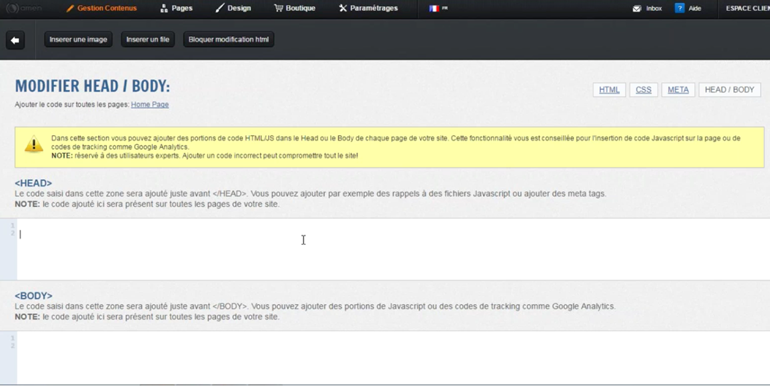
Task: Follow the Home Page link
Action: pyautogui.click(x=150, y=105)
